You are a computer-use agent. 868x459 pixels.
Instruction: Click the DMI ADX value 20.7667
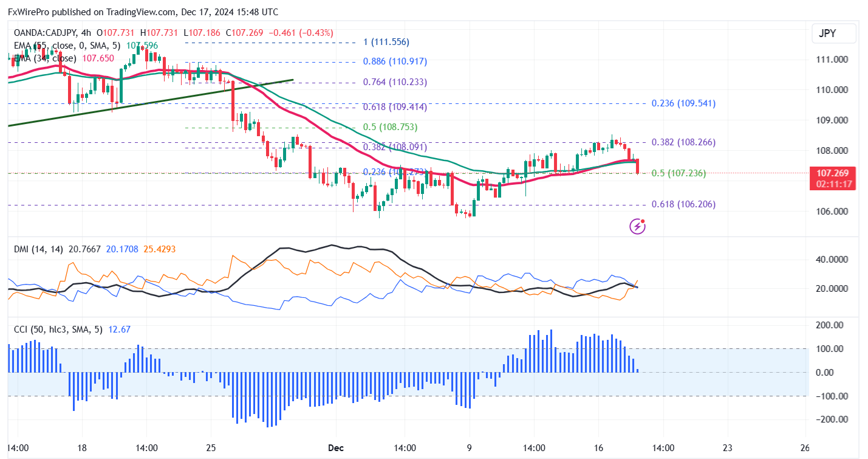tap(85, 249)
